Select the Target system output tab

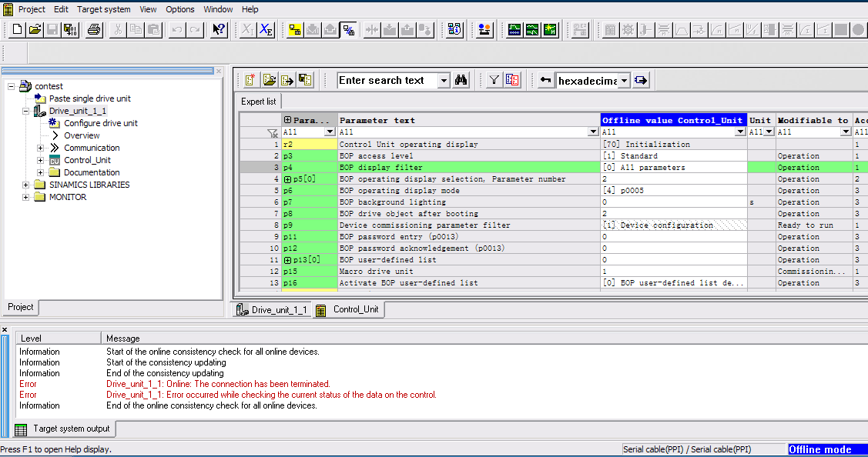point(62,429)
